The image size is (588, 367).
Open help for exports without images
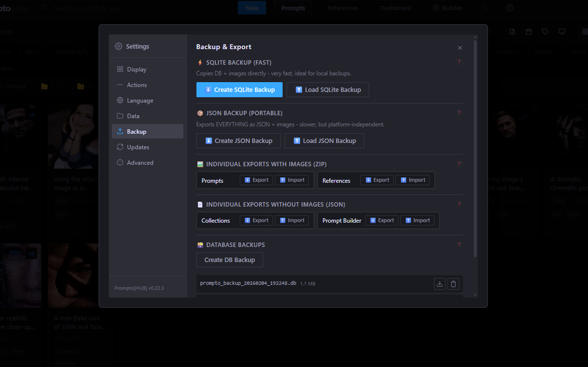tap(459, 204)
